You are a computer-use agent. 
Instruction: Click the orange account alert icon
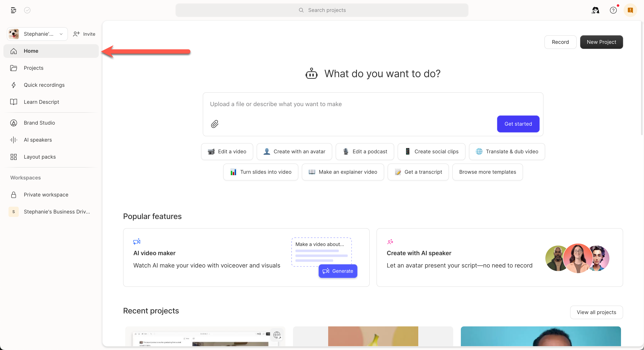click(630, 10)
